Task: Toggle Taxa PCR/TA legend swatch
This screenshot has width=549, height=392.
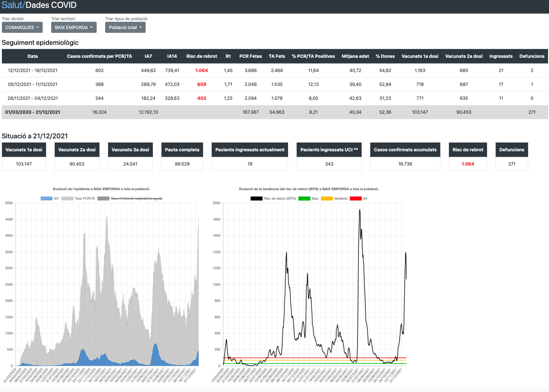Action: click(x=67, y=198)
